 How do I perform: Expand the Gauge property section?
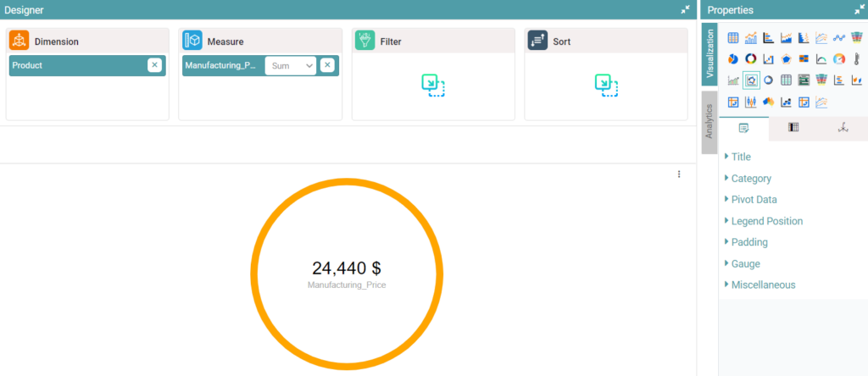click(745, 263)
